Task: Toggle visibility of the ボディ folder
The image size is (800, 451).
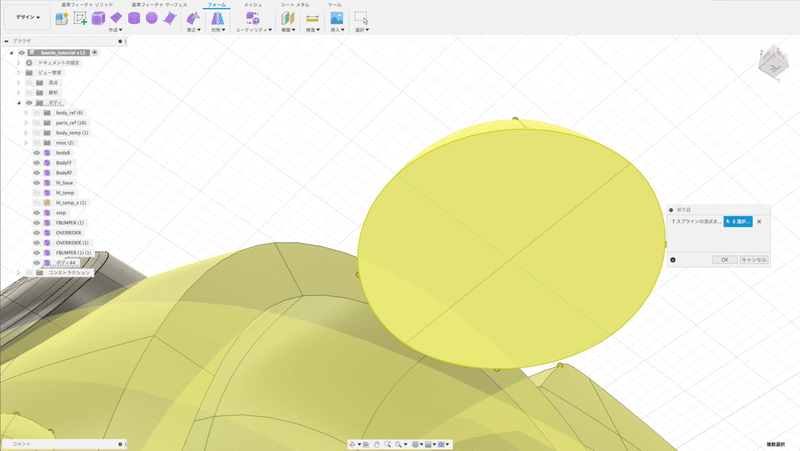Action: tap(29, 103)
